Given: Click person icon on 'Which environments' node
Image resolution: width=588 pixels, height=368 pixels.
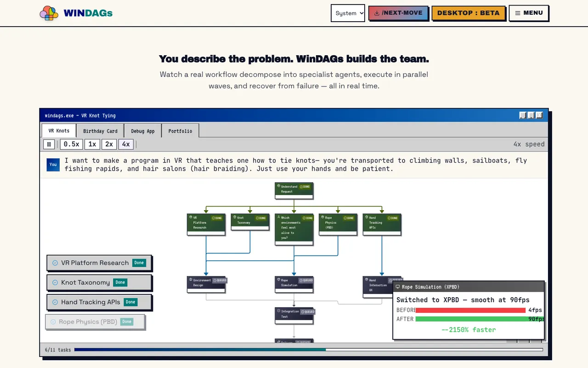Looking at the screenshot, I should click(x=279, y=218).
